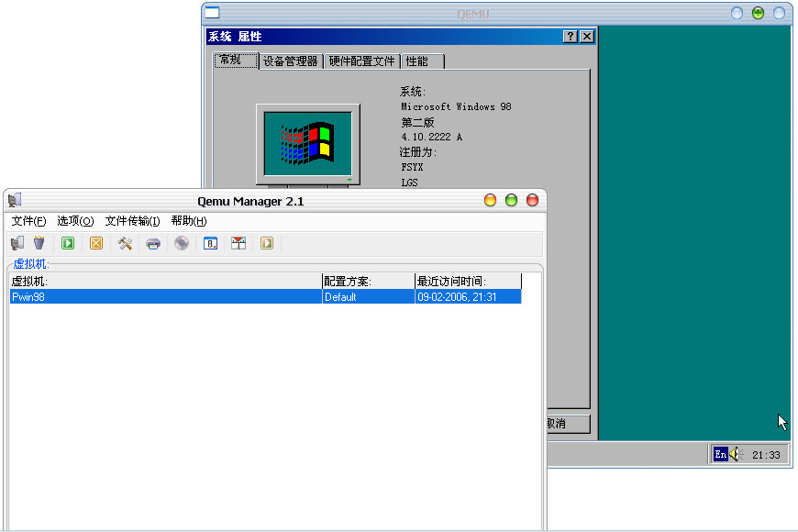The image size is (798, 532).
Task: Click the En language indicator in tray
Action: (x=721, y=454)
